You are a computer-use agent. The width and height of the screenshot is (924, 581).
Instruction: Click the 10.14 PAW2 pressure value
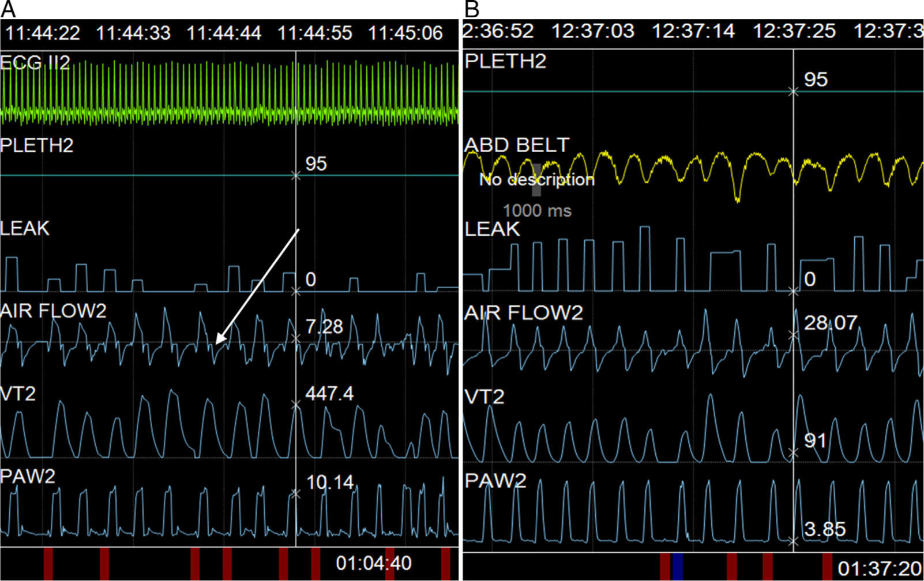click(329, 482)
